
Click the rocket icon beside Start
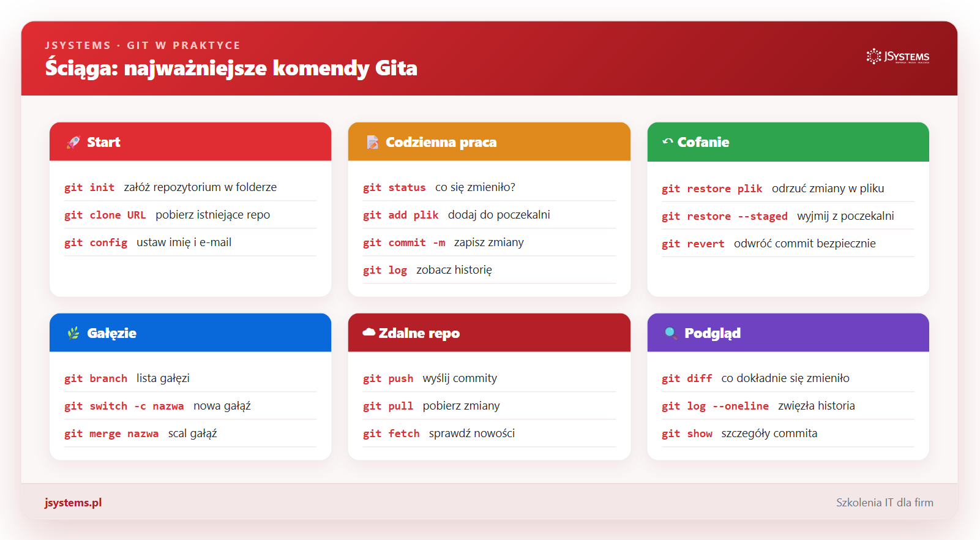click(x=73, y=142)
